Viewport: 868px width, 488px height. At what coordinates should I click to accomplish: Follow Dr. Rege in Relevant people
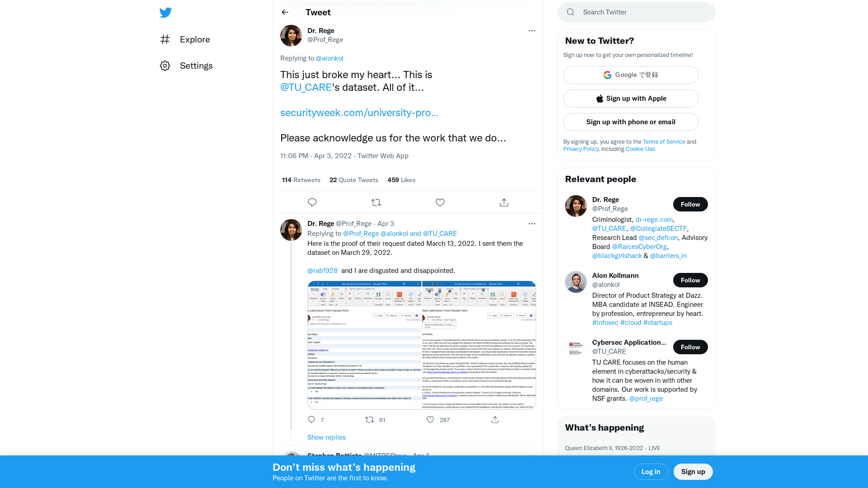pyautogui.click(x=690, y=204)
